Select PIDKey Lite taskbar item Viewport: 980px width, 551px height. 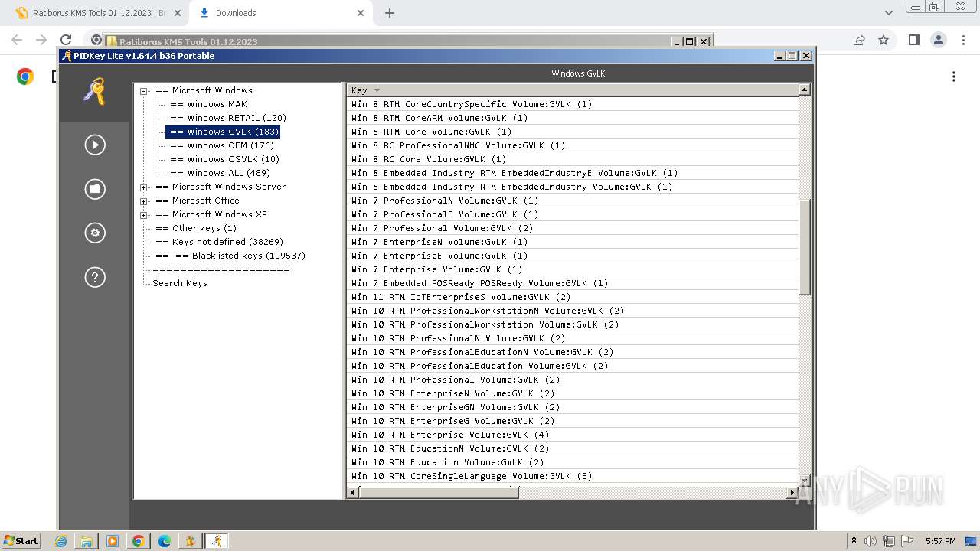(217, 541)
